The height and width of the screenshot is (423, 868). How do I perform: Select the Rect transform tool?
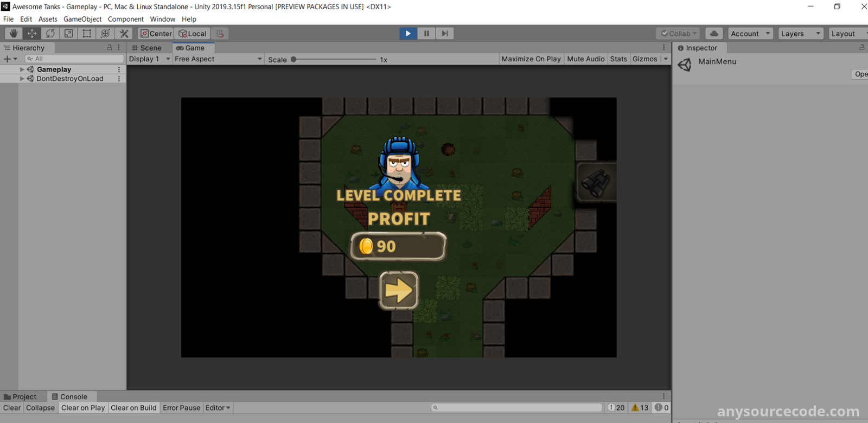87,34
